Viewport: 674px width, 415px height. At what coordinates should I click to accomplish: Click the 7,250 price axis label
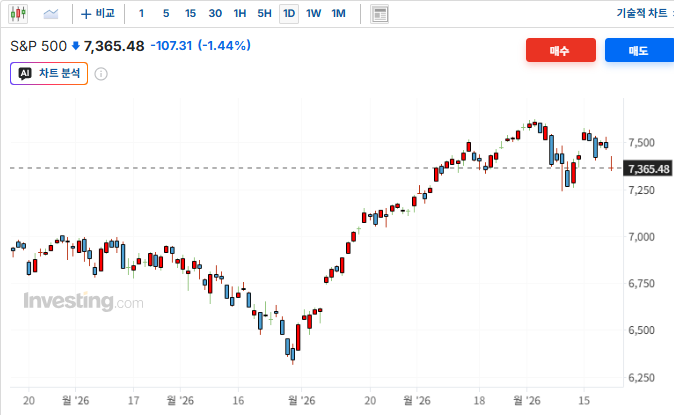point(641,190)
